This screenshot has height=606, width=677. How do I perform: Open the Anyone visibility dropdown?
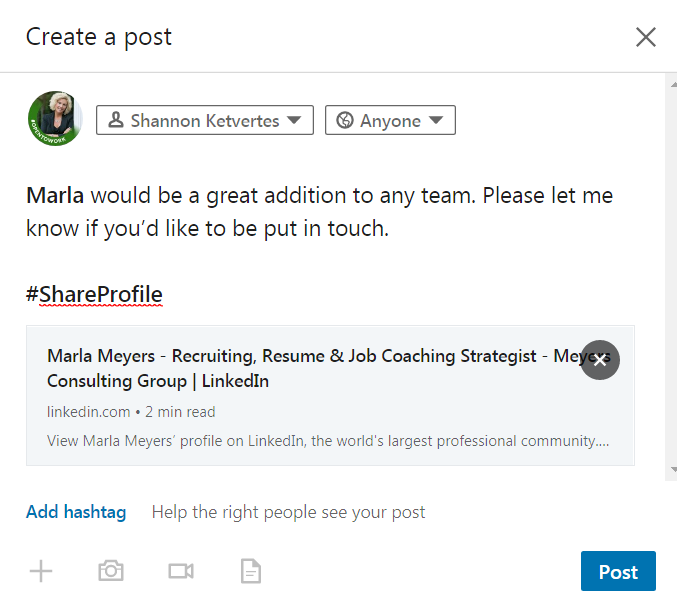coord(390,120)
